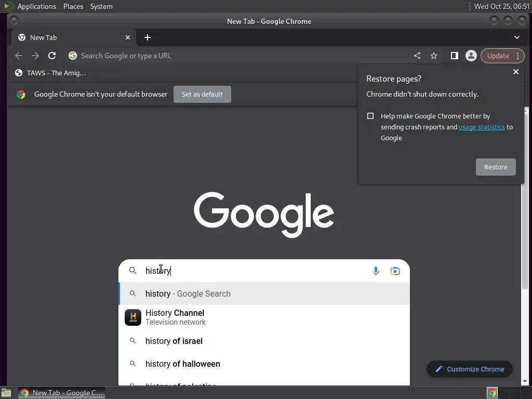The height and width of the screenshot is (399, 532).
Task: Open the usage statistics link
Action: tap(482, 127)
